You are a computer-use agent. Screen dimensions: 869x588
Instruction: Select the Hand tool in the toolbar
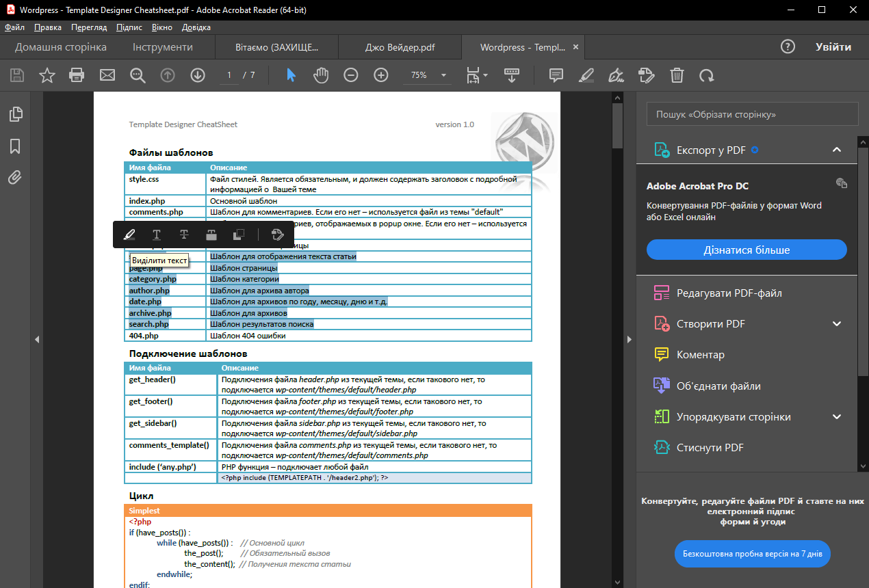click(320, 75)
